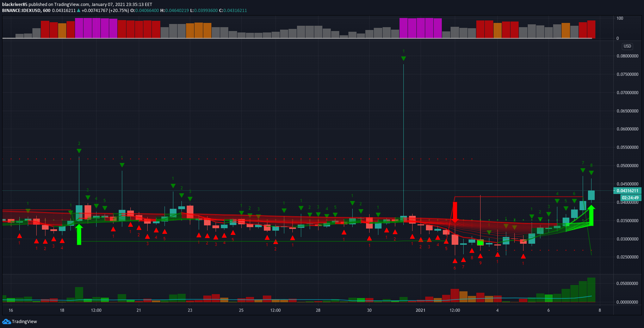The image size is (644, 328).
Task: Click the open value O:0.04066400
Action: point(144,11)
